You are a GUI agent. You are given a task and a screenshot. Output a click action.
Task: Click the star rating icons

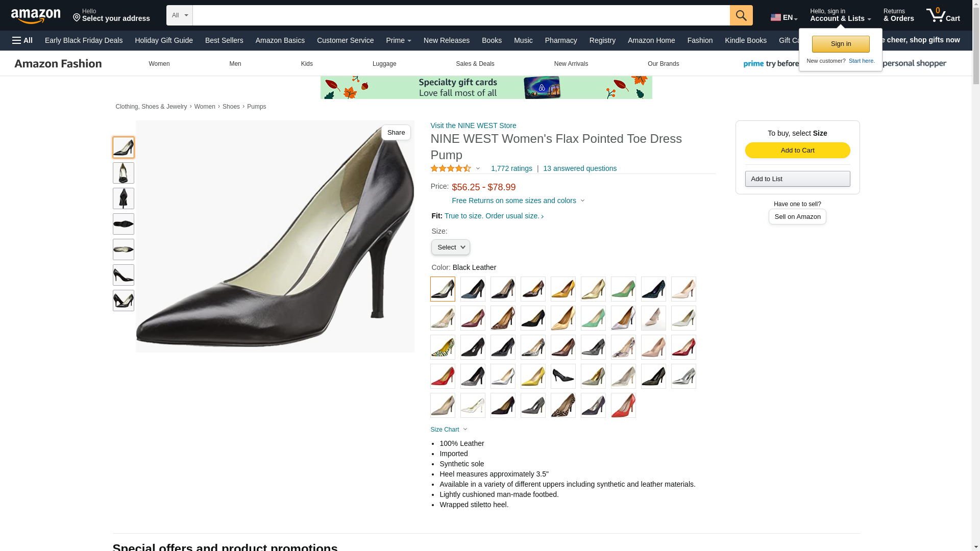point(451,168)
